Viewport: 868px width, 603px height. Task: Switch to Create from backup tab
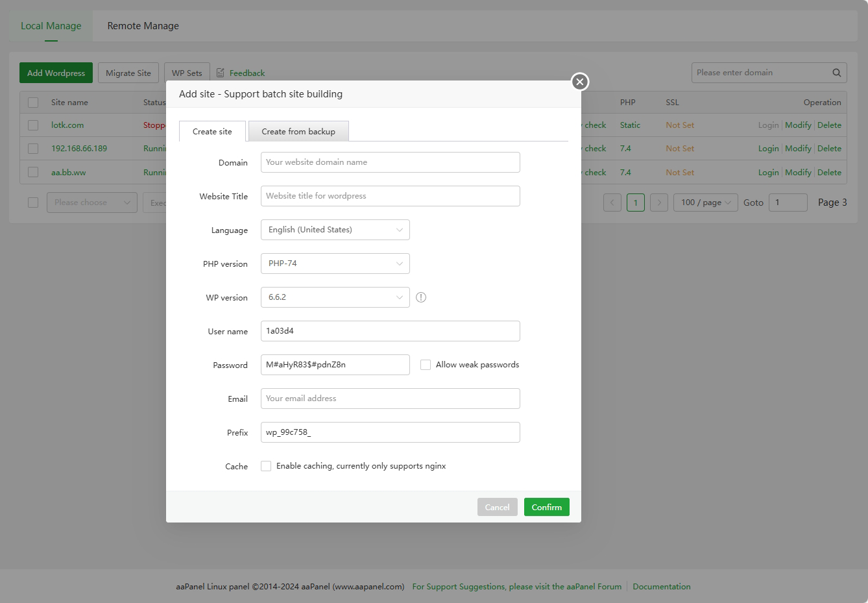coord(298,131)
